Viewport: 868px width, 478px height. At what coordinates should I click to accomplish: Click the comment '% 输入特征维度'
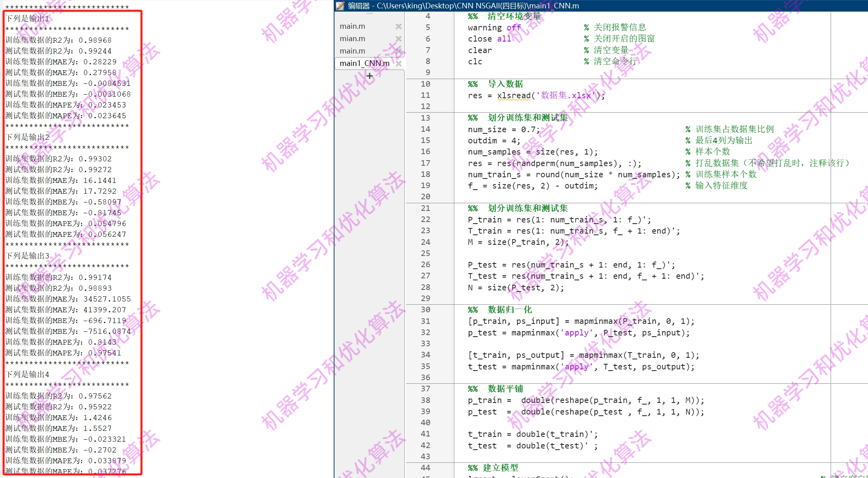pyautogui.click(x=717, y=185)
